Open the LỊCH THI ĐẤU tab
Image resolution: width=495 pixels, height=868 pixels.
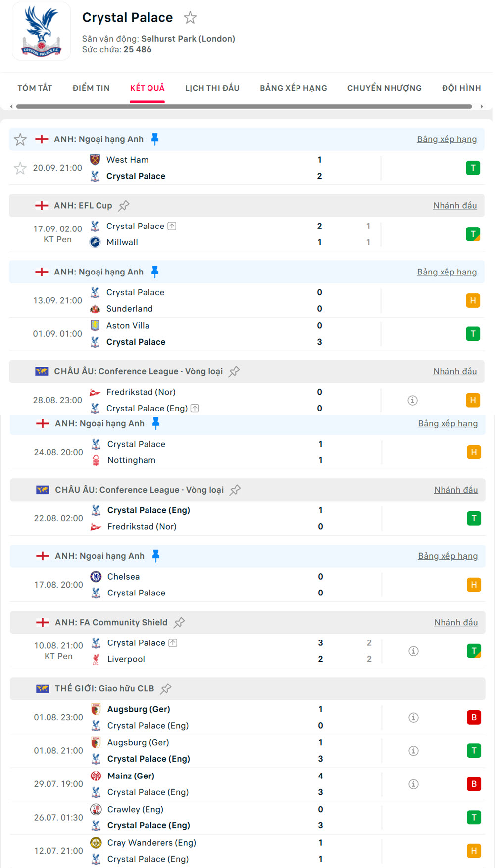(212, 88)
